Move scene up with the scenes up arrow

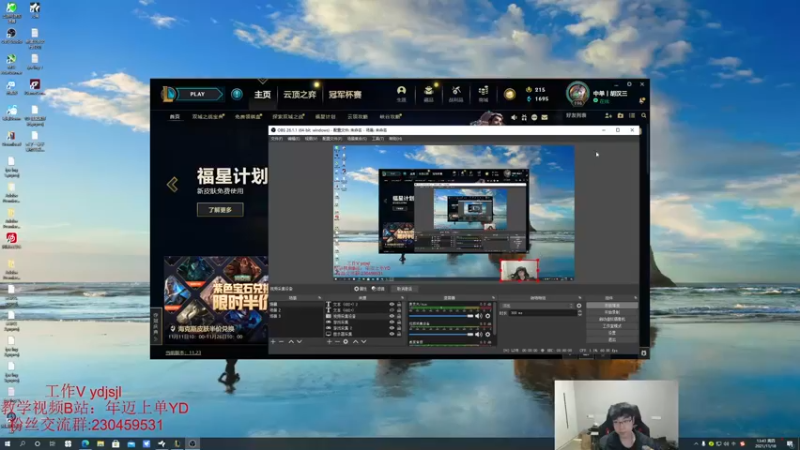(x=291, y=341)
